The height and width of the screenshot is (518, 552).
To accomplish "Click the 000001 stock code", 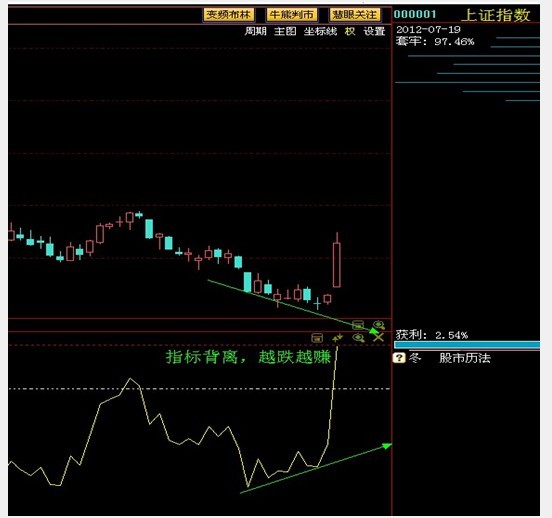I will 415,14.
